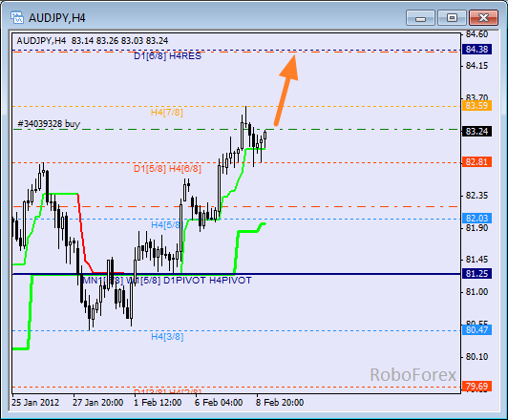Click the orange 83.59 price label
The height and width of the screenshot is (420, 508).
(x=476, y=106)
